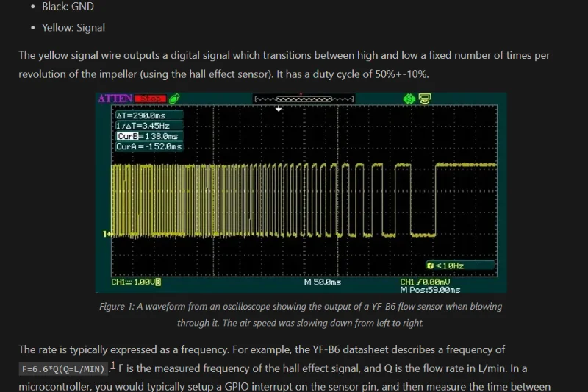The width and height of the screenshot is (588, 392).
Task: Click the M 50.0ms timebase label
Action: click(x=322, y=282)
